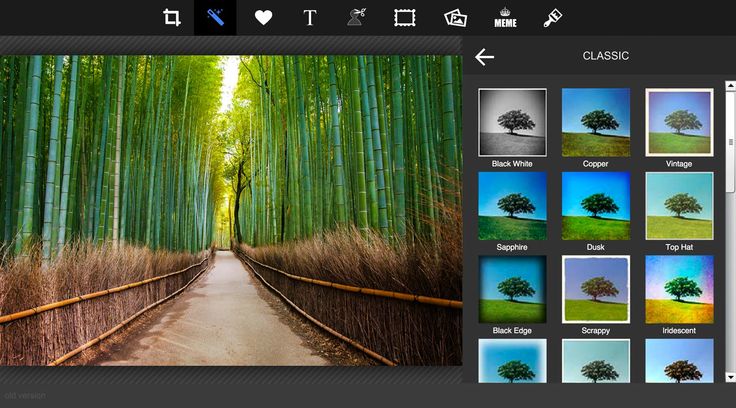Apply the Sapphire filter thumbnail
The width and height of the screenshot is (736, 408).
click(x=512, y=206)
